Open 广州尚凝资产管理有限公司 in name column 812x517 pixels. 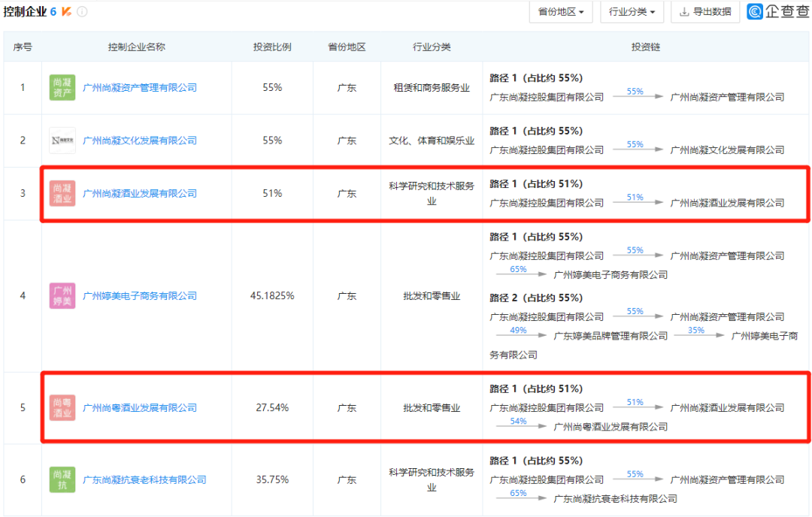coord(140,87)
